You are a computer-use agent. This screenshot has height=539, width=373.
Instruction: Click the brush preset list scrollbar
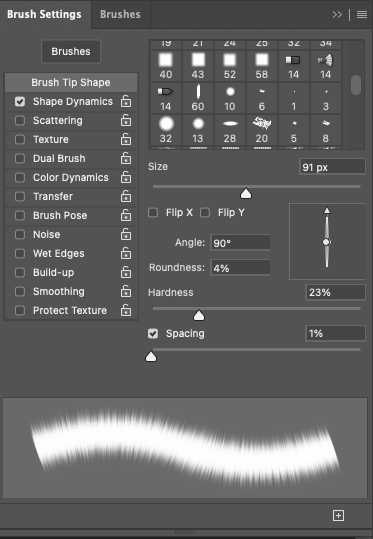coord(356,85)
